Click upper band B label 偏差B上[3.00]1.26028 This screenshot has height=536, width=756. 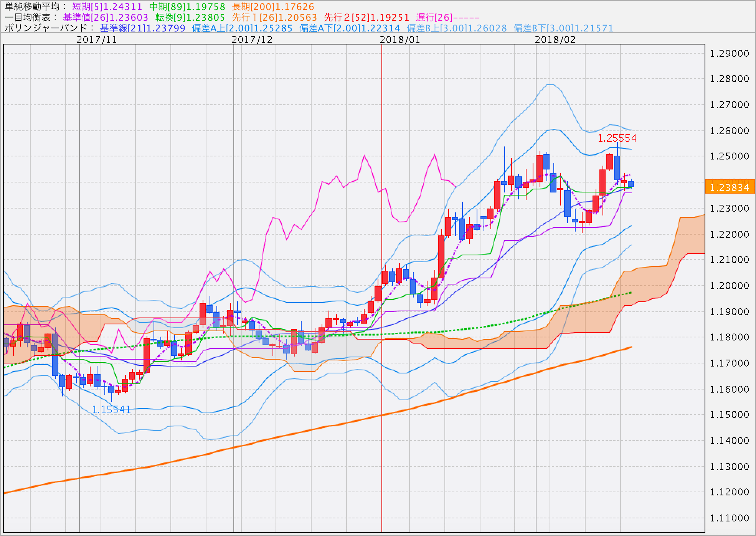pos(457,28)
